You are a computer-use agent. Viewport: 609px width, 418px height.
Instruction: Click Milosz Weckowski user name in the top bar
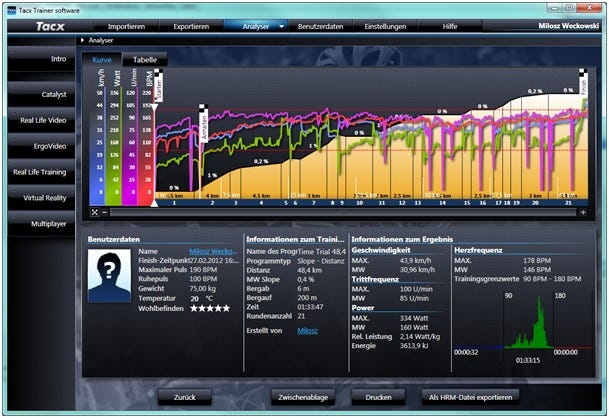[568, 26]
